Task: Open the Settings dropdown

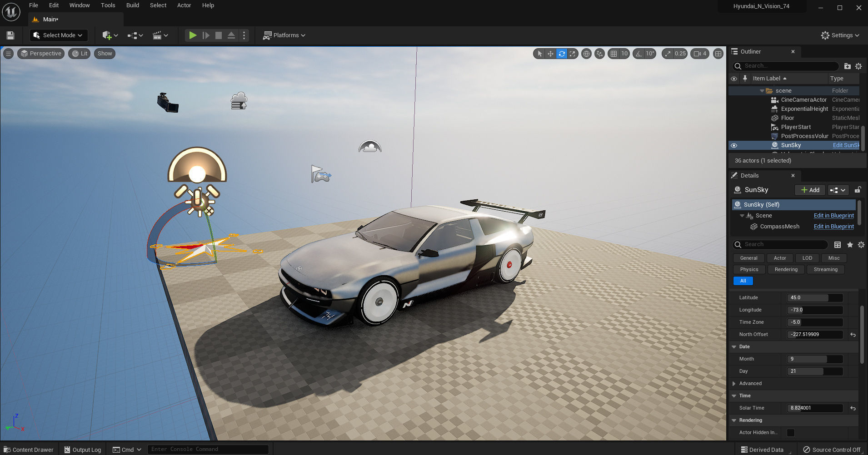Action: 840,35
